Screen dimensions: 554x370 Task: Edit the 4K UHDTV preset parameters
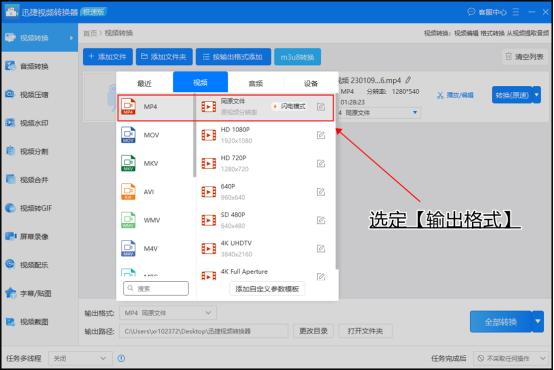coord(321,248)
